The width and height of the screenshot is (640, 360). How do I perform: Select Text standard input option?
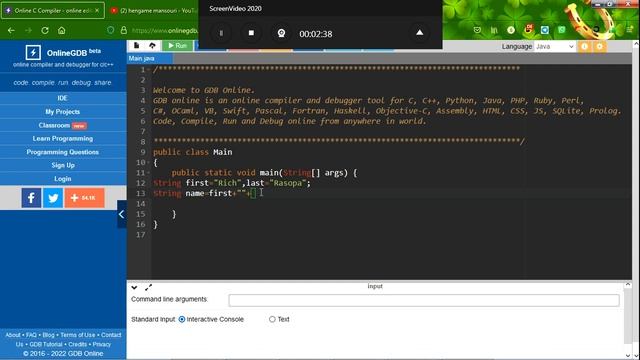click(272, 319)
